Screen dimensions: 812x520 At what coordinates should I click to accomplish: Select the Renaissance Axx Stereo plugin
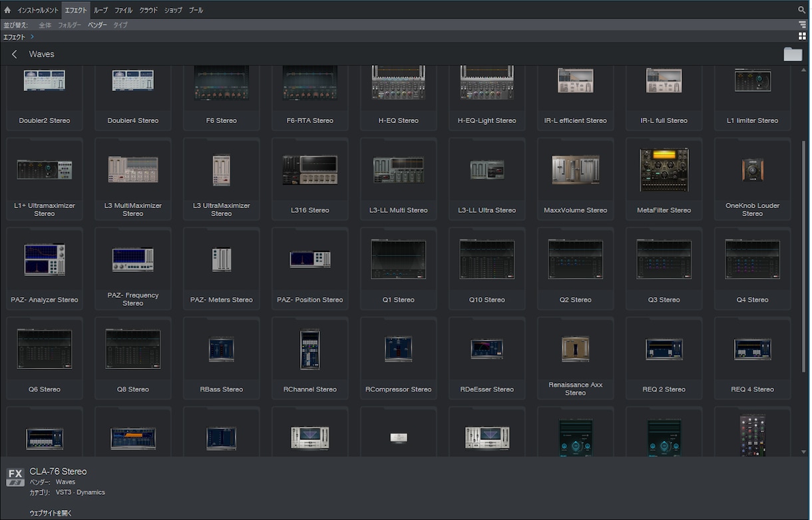point(575,358)
